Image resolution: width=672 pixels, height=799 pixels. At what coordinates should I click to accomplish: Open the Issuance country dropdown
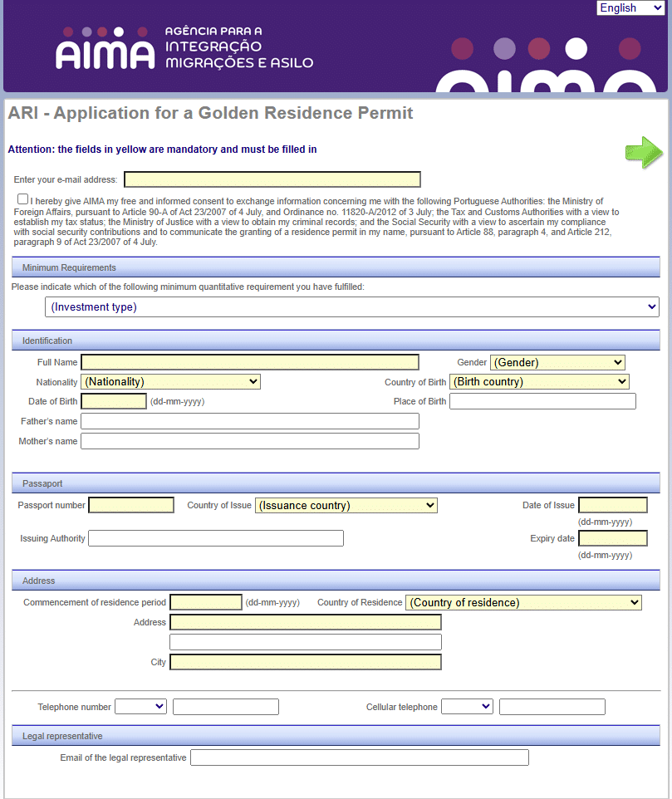(x=346, y=506)
